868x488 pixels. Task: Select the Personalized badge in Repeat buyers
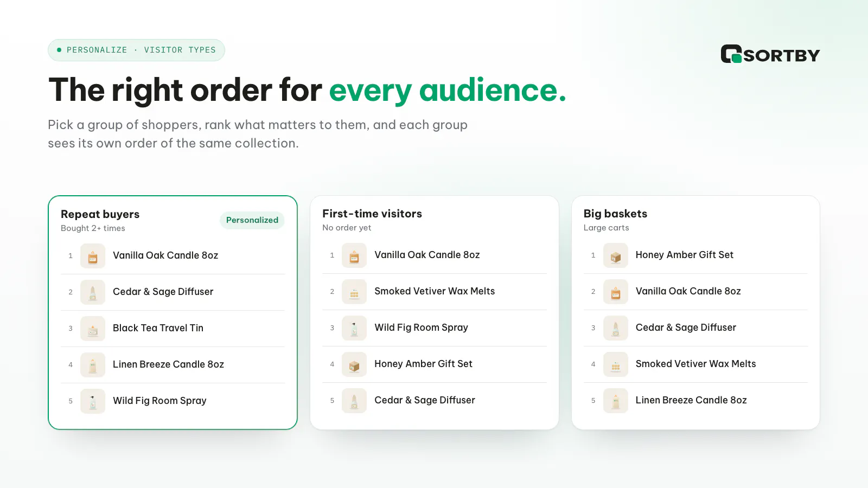(252, 220)
